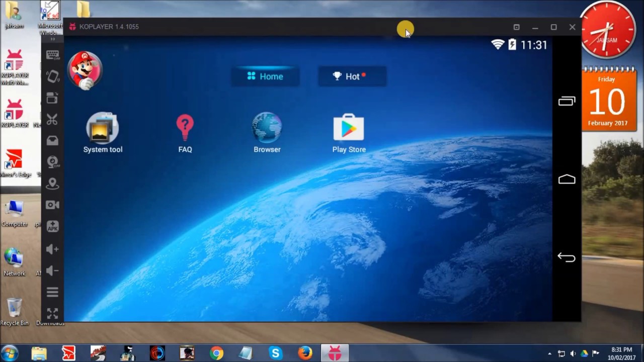Click the volume down icon in sidebar
The width and height of the screenshot is (644, 362).
pos(52,271)
